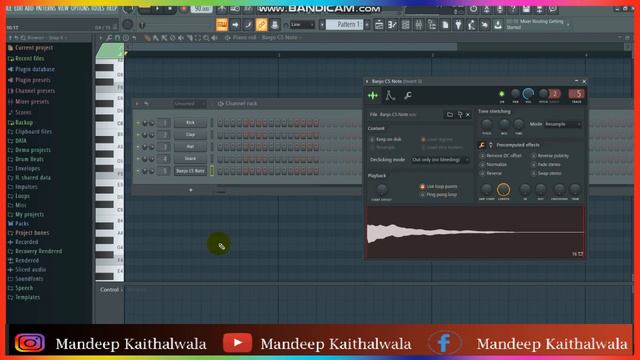Click the first step of the Kick row
Viewport: 640px width, 360px height.
(x=220, y=123)
